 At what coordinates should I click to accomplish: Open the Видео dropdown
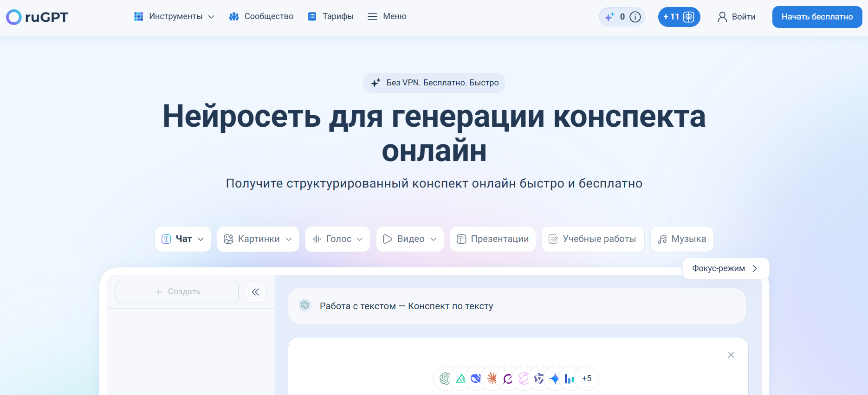(410, 239)
